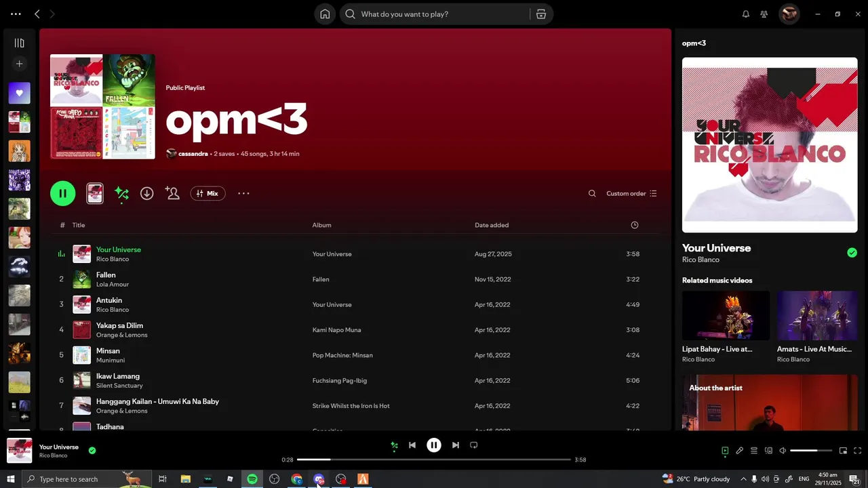This screenshot has height=488, width=868.
Task: Go to the previous track
Action: coord(412,445)
